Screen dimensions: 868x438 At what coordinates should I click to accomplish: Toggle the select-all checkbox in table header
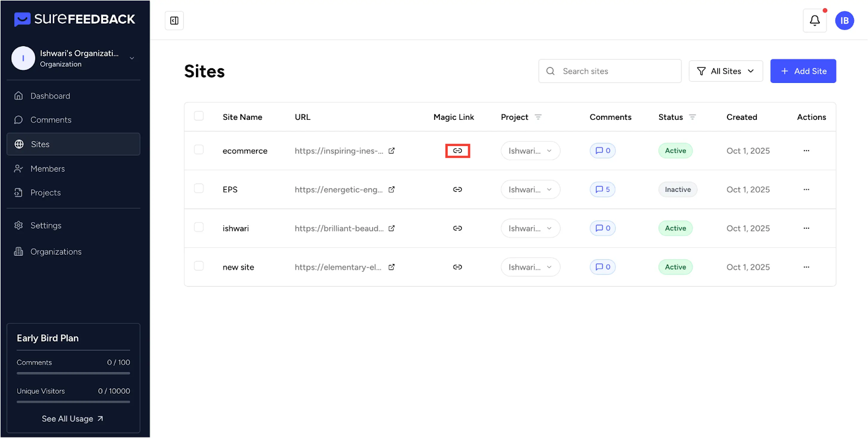199,116
